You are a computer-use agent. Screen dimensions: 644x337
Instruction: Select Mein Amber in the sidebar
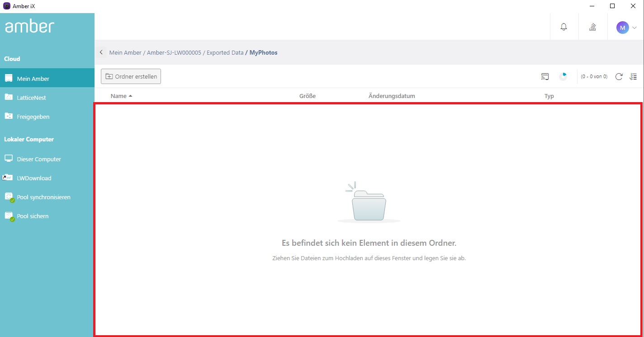pos(33,79)
